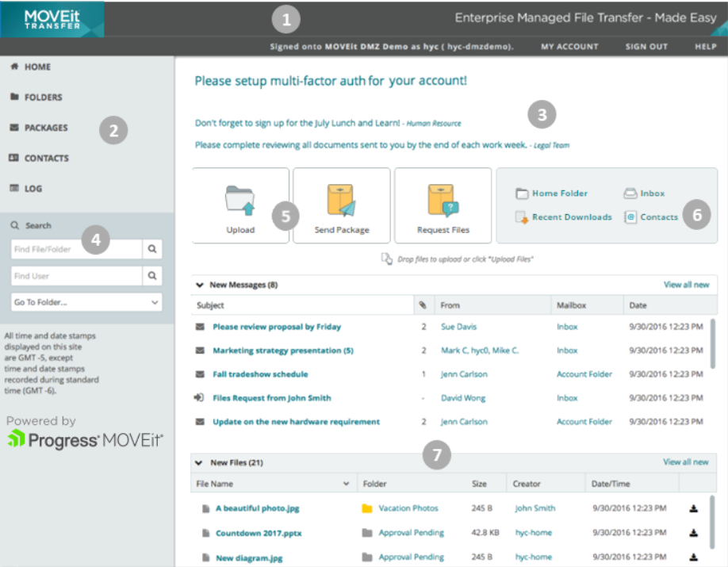
Task: Download Countdown 2017.pptx using its download icon
Action: pos(693,533)
